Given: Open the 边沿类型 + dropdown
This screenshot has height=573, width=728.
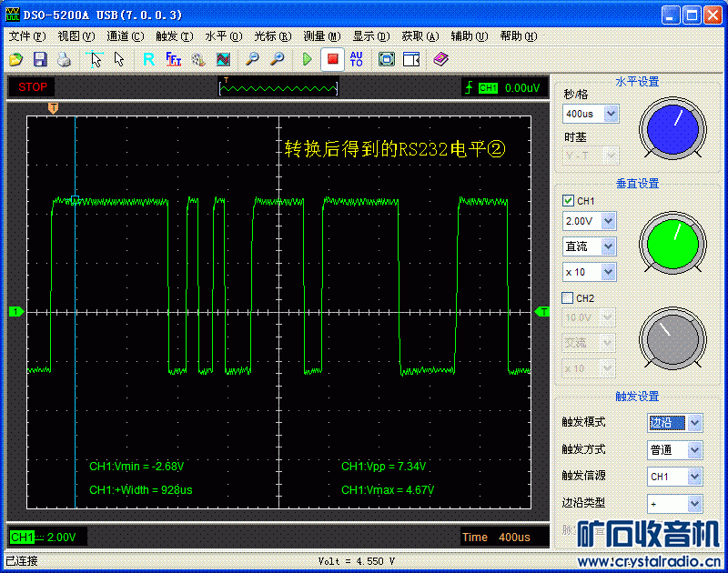Looking at the screenshot, I should (694, 503).
